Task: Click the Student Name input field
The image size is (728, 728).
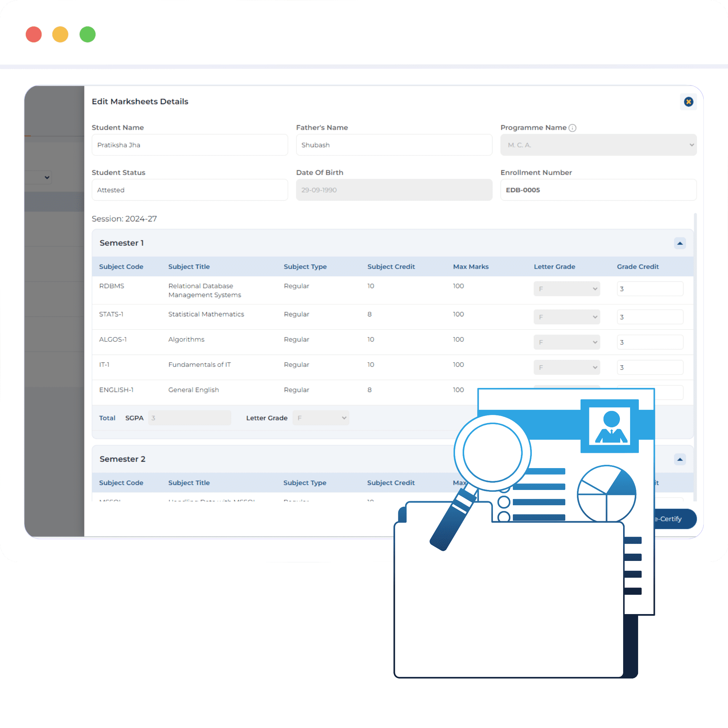Action: coord(190,145)
